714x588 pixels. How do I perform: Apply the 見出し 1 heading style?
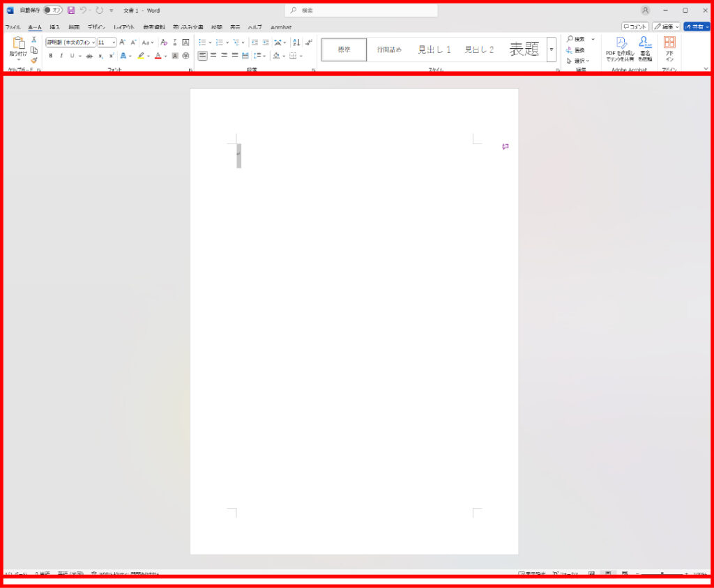click(434, 49)
